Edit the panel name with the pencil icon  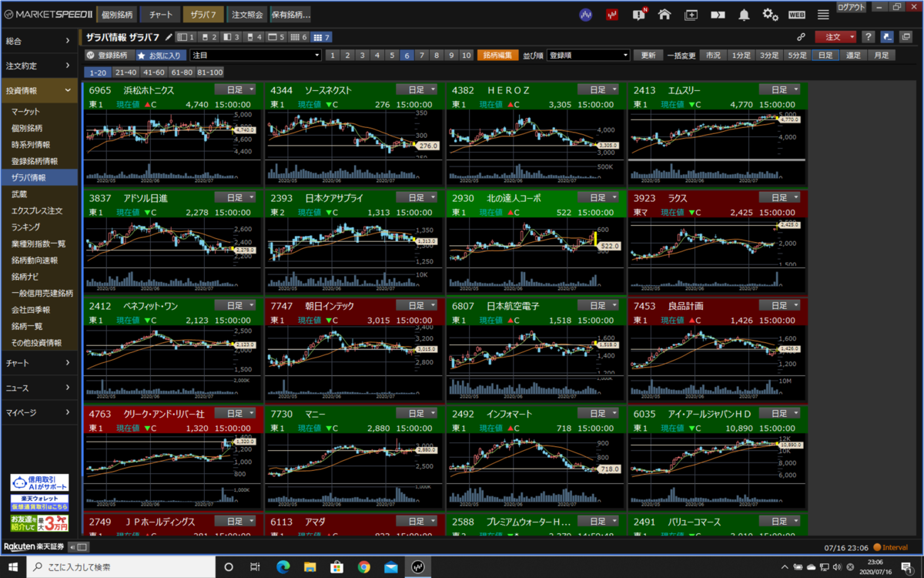[x=169, y=37]
